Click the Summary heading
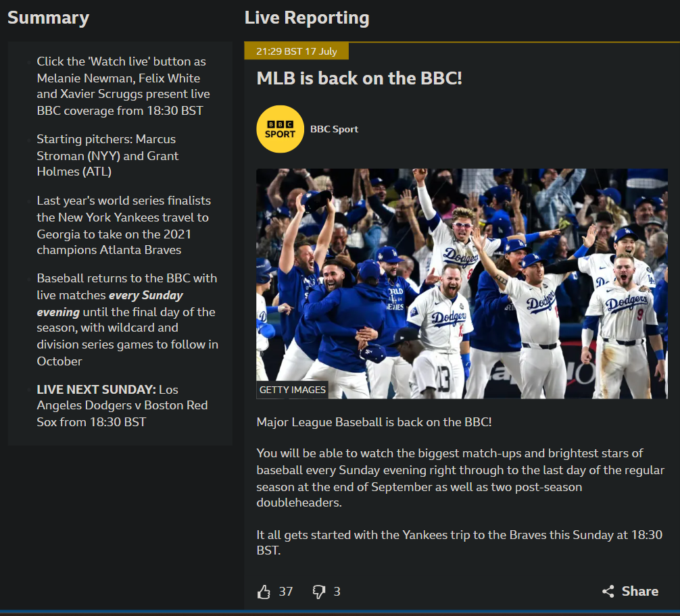The width and height of the screenshot is (680, 616). [x=48, y=18]
